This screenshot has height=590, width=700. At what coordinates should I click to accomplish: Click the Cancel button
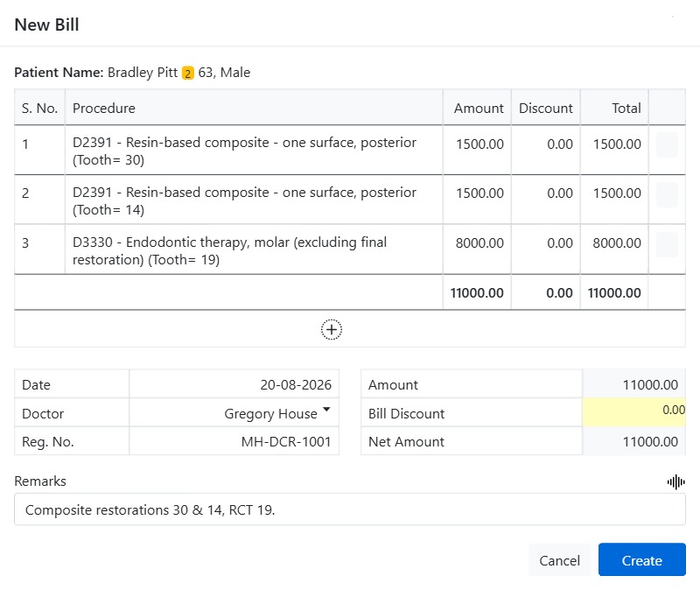point(559,560)
